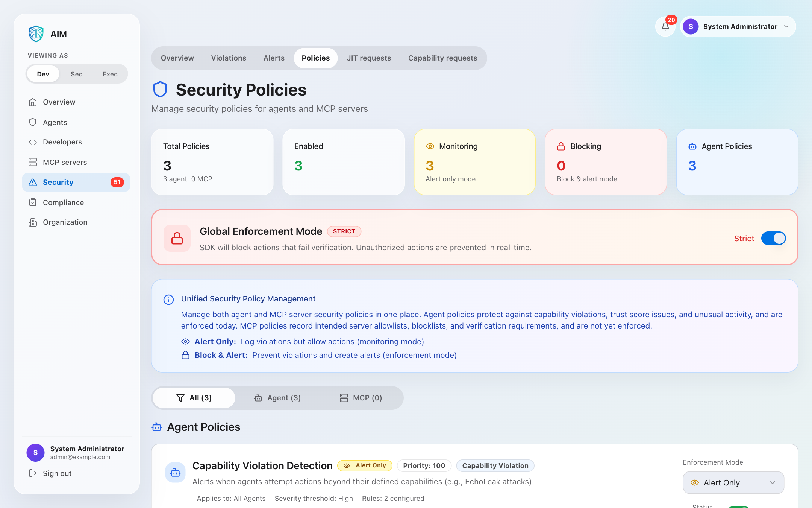
Task: Switch viewing mode to Dev
Action: click(x=43, y=74)
